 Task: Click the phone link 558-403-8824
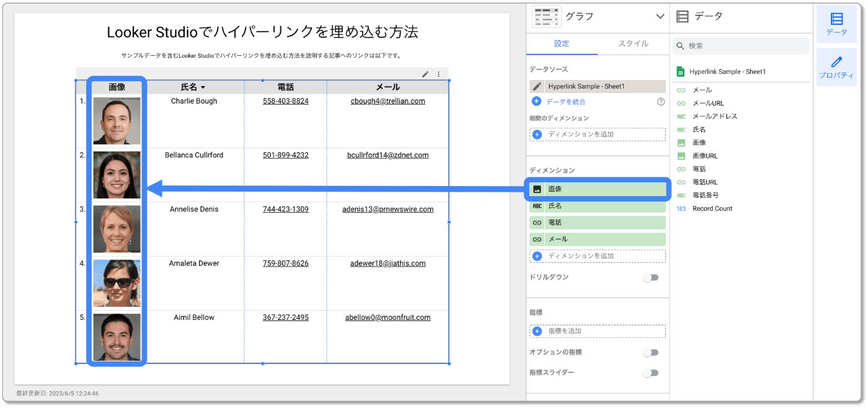(x=286, y=101)
